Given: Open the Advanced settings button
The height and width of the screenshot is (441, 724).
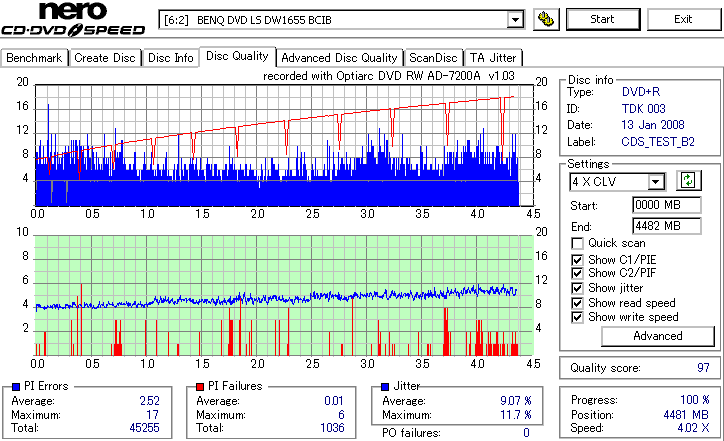Looking at the screenshot, I should pos(658,336).
